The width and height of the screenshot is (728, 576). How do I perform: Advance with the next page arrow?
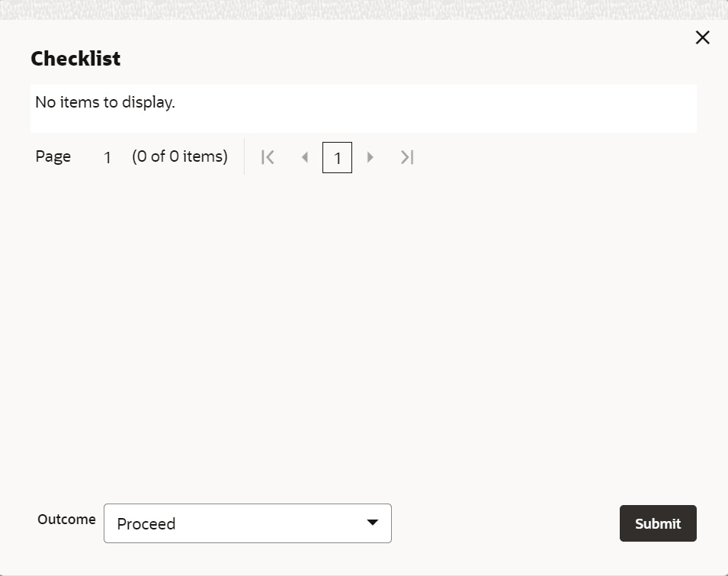point(370,157)
